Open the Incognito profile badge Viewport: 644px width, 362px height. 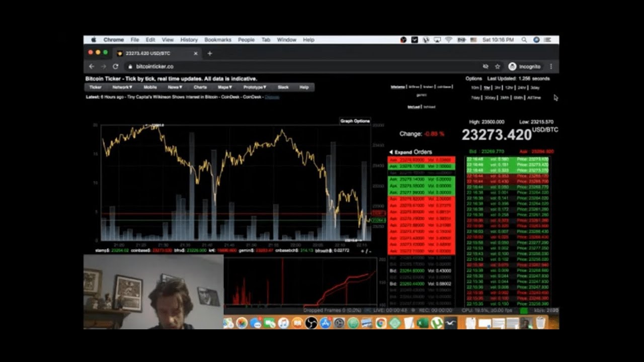coord(525,66)
